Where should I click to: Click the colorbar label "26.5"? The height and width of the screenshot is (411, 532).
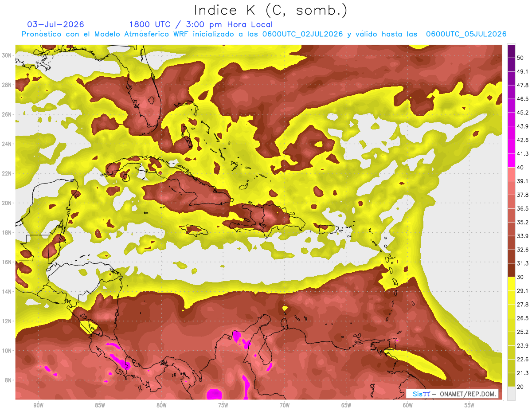(x=523, y=318)
